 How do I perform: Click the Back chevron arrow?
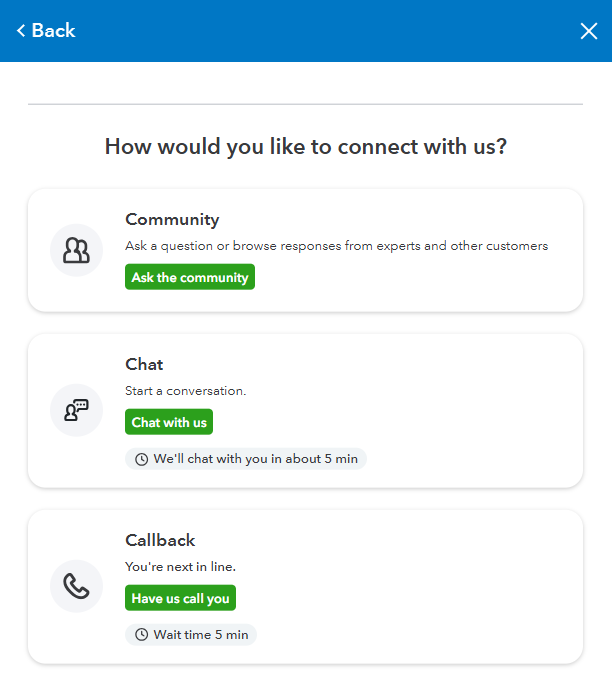21,31
